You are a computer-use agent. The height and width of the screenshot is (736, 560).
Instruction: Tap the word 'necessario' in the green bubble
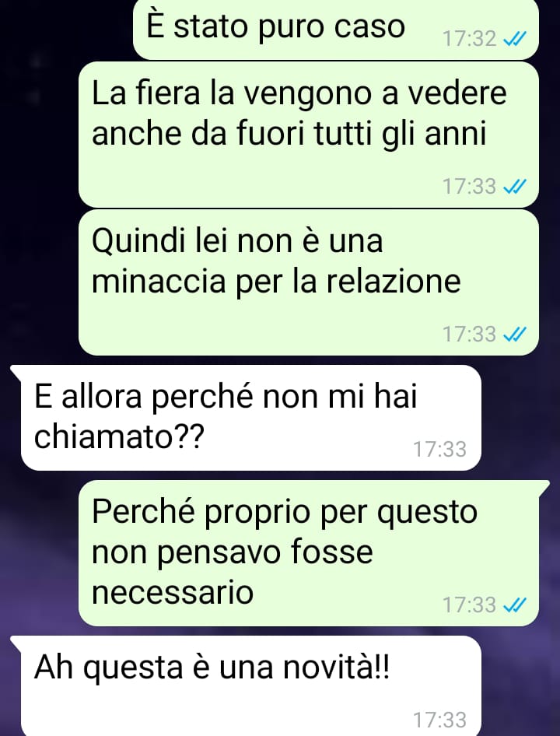click(x=172, y=592)
